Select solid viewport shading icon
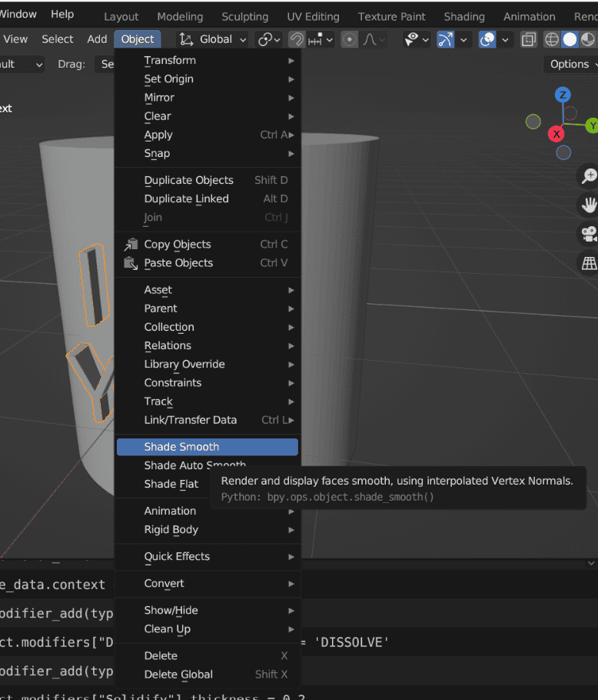The height and width of the screenshot is (700, 598). pyautogui.click(x=570, y=40)
